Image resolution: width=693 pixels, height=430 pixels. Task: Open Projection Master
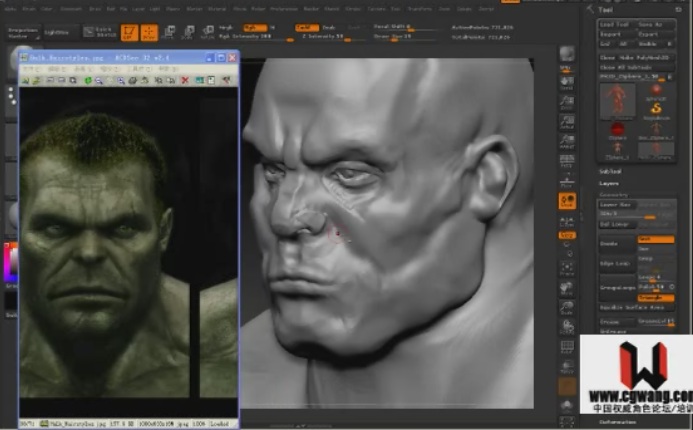(x=23, y=33)
